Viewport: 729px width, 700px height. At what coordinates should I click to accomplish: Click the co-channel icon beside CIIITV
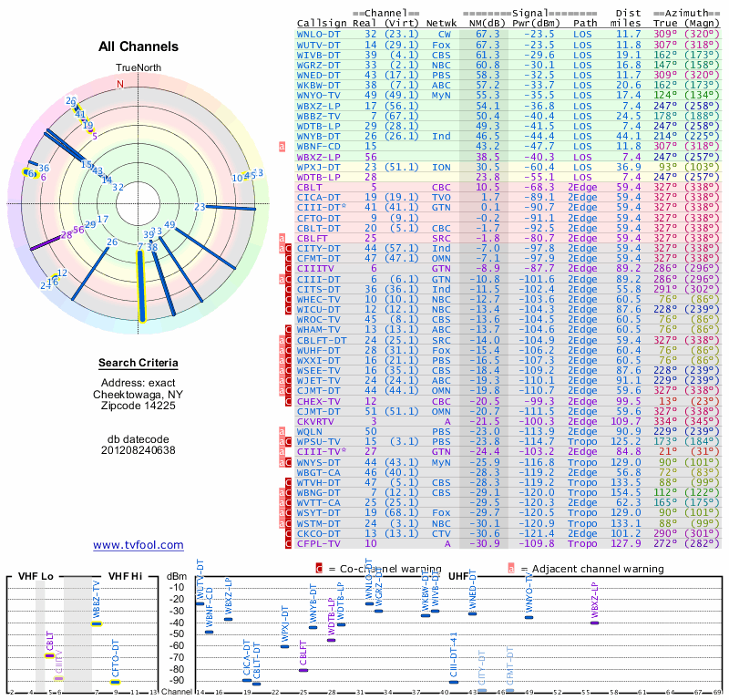coord(288,268)
